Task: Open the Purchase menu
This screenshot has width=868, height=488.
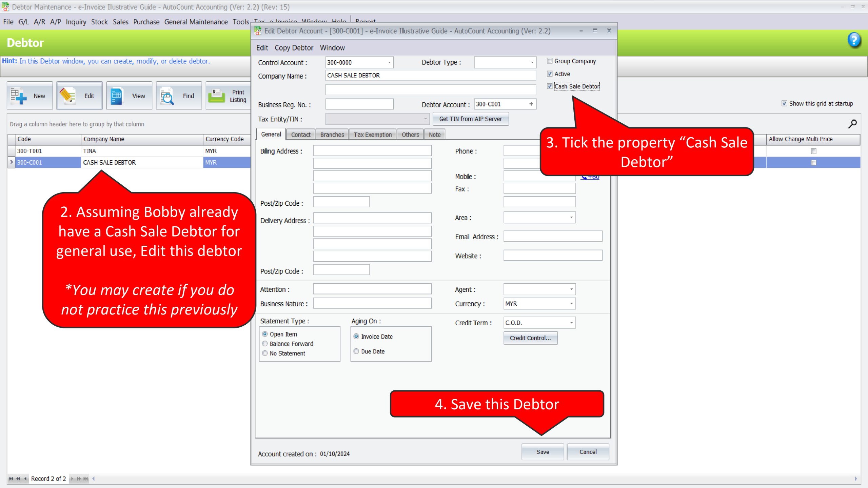Action: pyautogui.click(x=146, y=22)
